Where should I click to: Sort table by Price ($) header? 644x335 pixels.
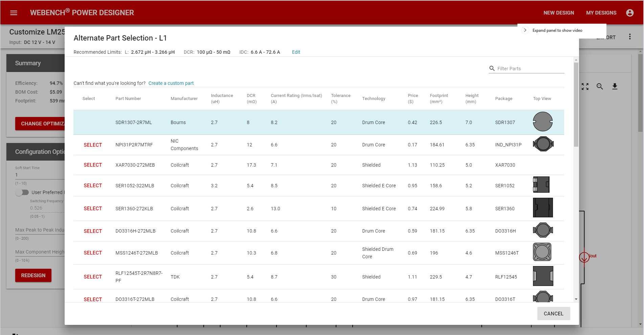tap(413, 99)
